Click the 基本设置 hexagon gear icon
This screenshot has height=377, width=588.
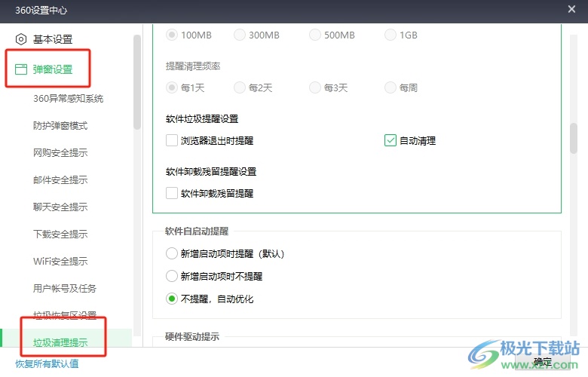(x=21, y=39)
